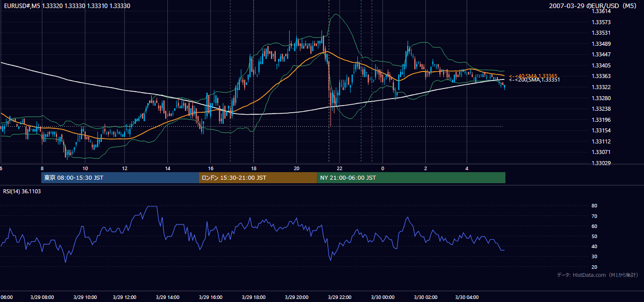Click hour tick 10 under the price chart
Viewport: 644px width, 302px height.
click(x=85, y=168)
